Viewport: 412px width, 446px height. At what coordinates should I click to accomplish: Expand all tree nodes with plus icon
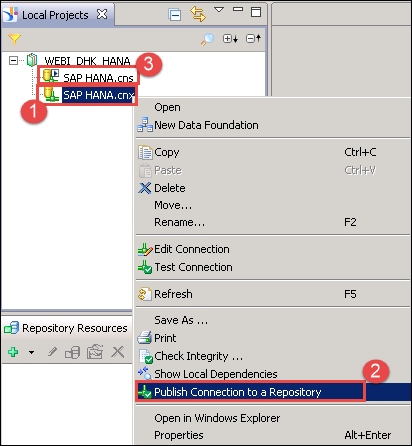tap(230, 39)
